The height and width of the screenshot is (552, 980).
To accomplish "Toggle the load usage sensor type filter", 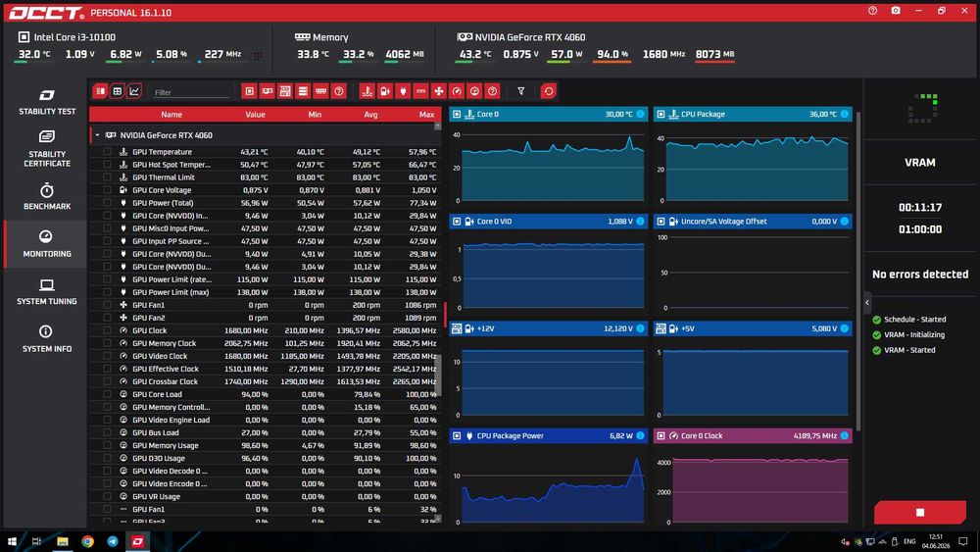I will click(474, 91).
